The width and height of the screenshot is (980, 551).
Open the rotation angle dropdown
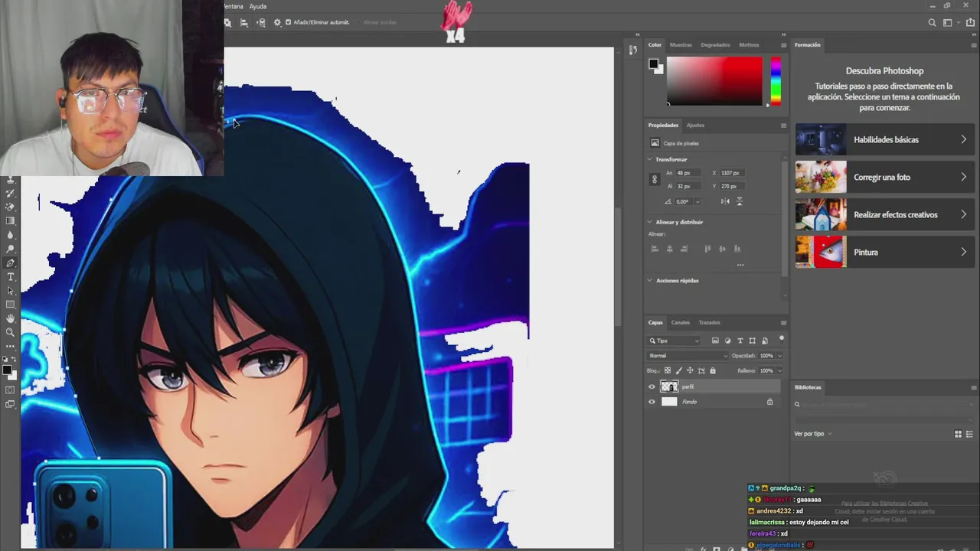(697, 201)
